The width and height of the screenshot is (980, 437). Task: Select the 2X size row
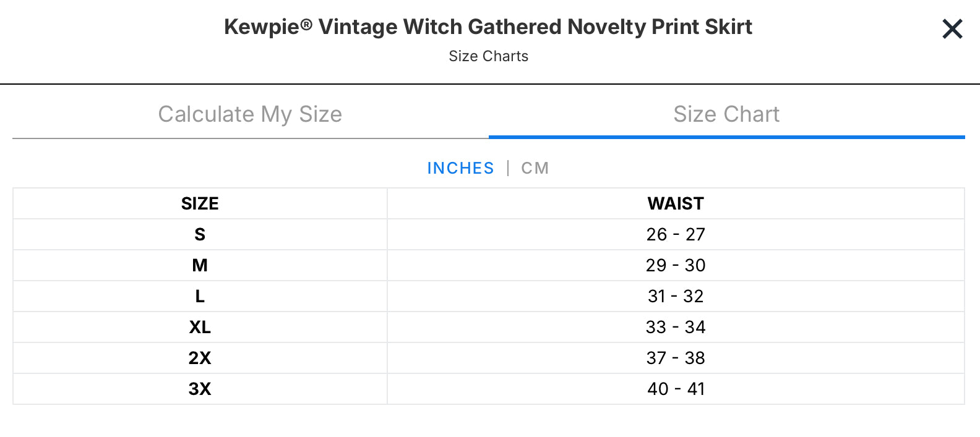click(x=489, y=358)
